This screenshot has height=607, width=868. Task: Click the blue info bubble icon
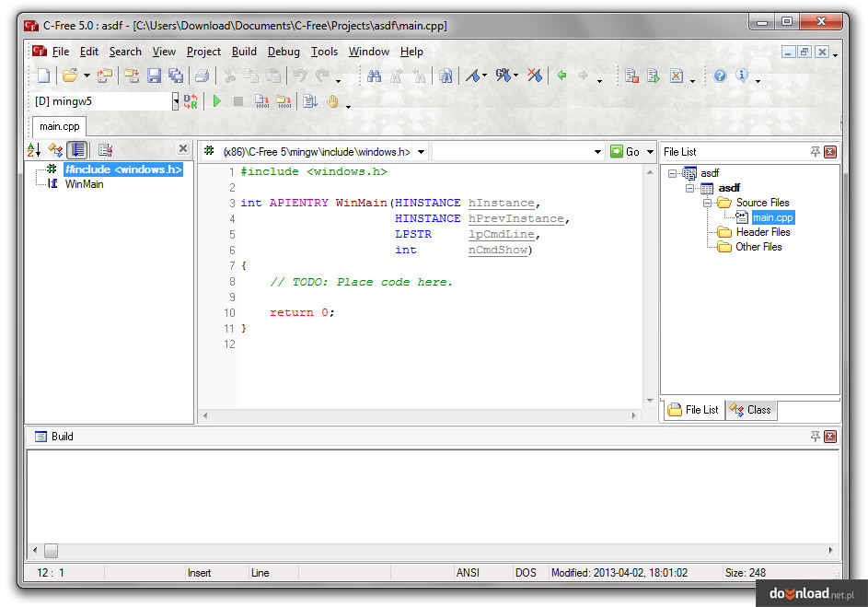(x=742, y=76)
